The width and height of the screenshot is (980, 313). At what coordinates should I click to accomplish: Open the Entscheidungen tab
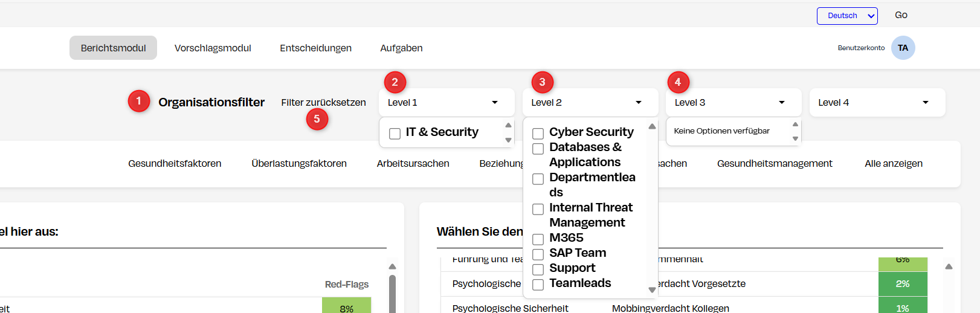tap(315, 48)
